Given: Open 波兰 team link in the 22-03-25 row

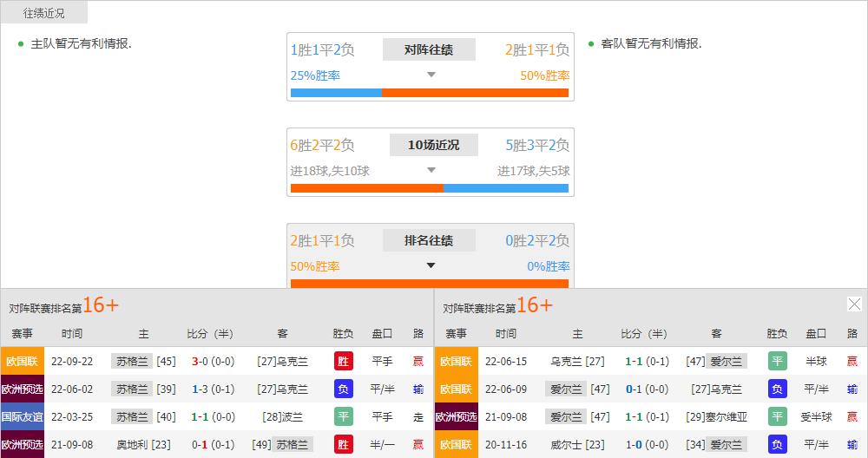Looking at the screenshot, I should coord(295,417).
